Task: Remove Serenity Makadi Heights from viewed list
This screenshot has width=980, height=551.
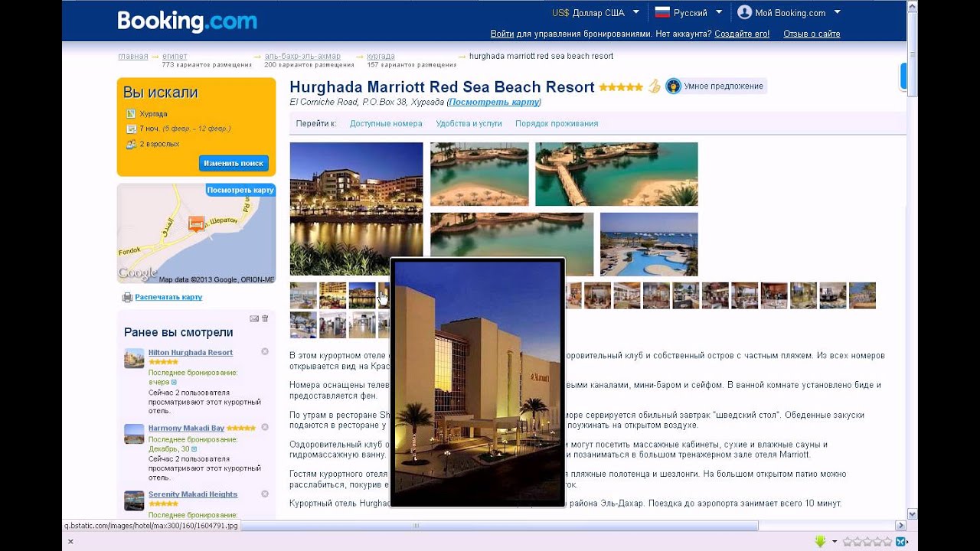Action: pos(265,494)
